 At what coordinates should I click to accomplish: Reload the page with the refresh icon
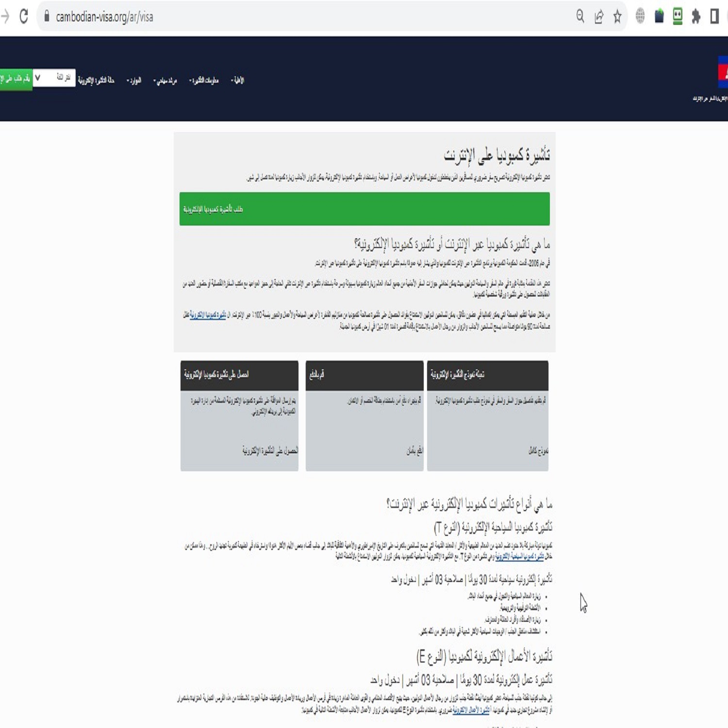[x=24, y=17]
